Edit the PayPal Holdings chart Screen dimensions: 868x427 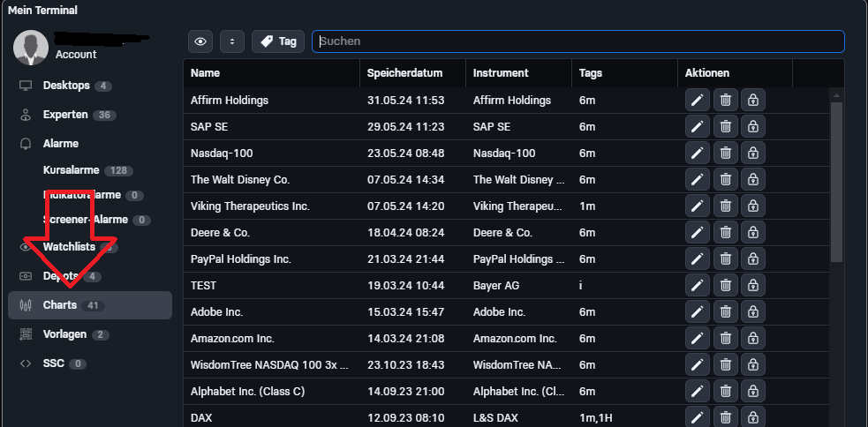697,258
